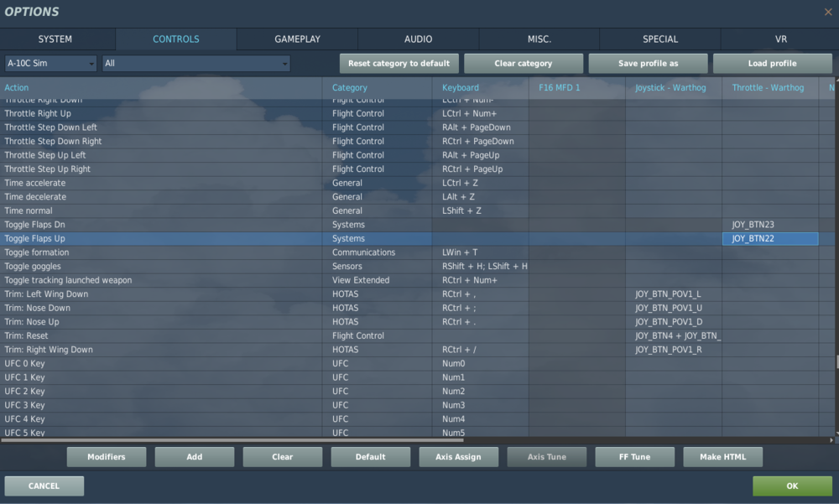Screen dimensions: 839x504
Task: Click the JOY_BTN_POV1_D joystick binding cell
Action: [x=674, y=322]
